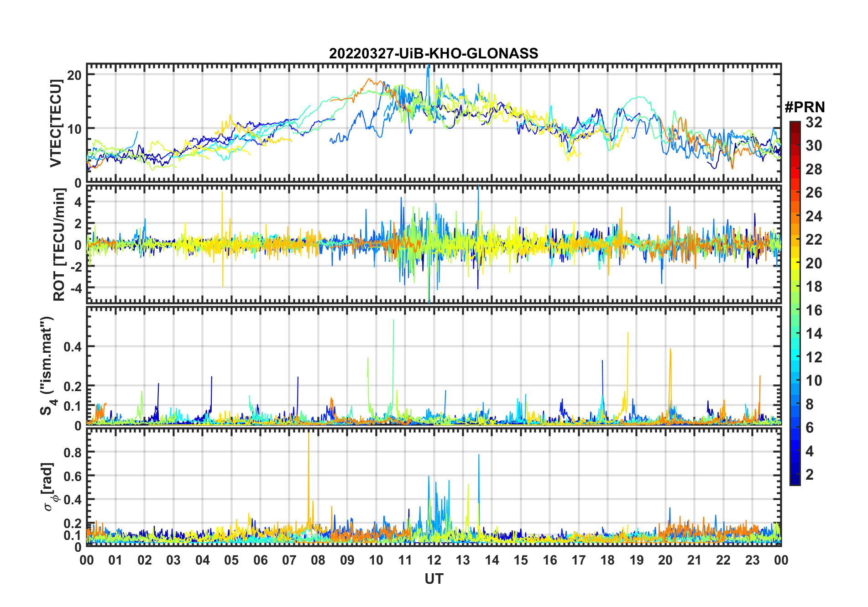Click the UT axis tick label 11

405,560
